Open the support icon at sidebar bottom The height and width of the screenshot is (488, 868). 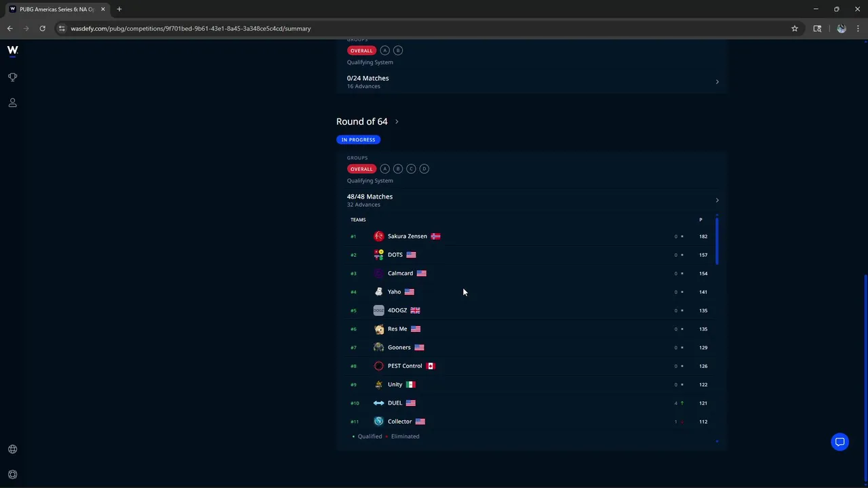click(x=12, y=474)
